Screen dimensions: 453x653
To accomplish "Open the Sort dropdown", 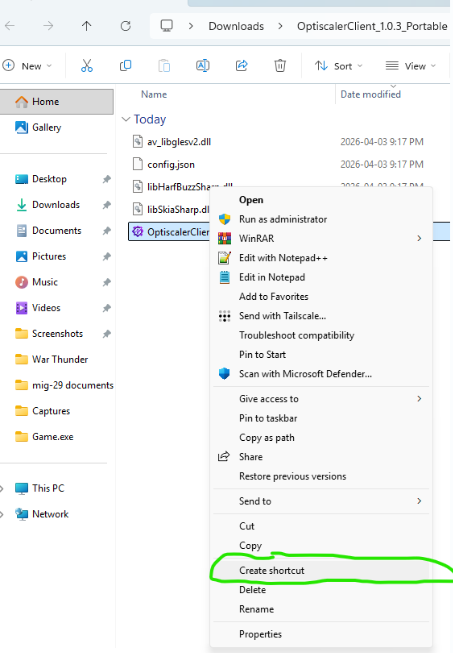I will 339,66.
